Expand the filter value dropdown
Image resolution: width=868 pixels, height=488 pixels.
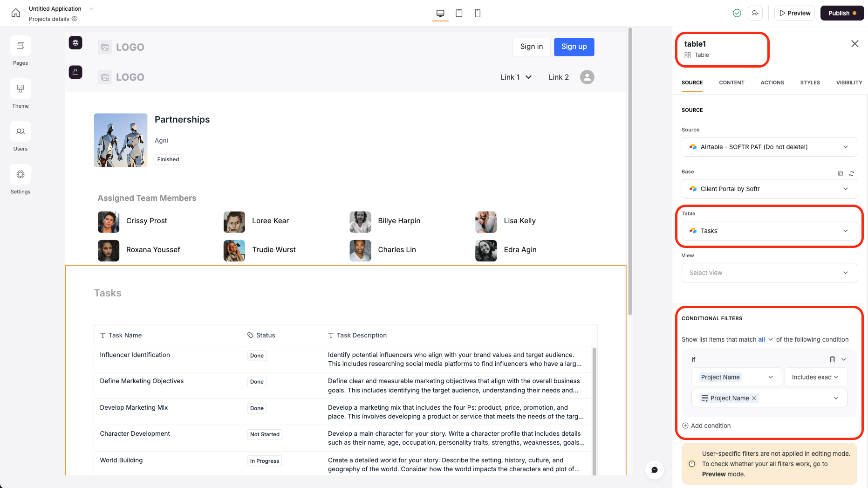pos(836,398)
